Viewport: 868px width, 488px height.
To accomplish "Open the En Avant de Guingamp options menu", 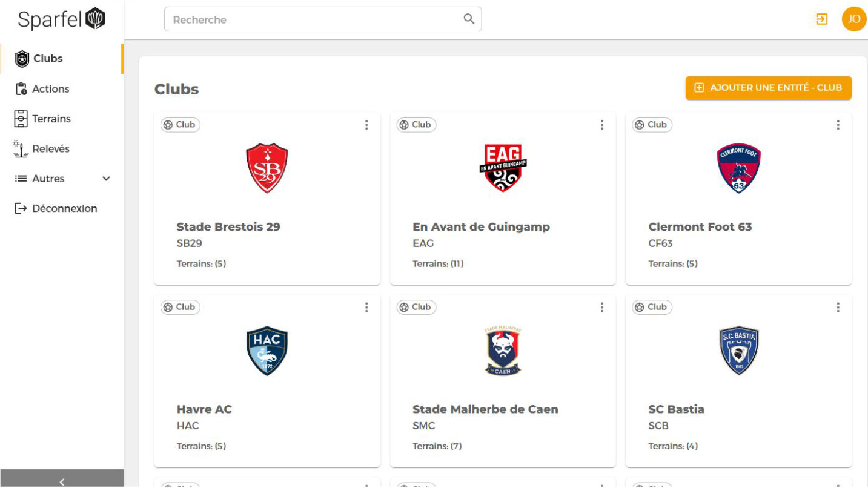I will pos(601,125).
